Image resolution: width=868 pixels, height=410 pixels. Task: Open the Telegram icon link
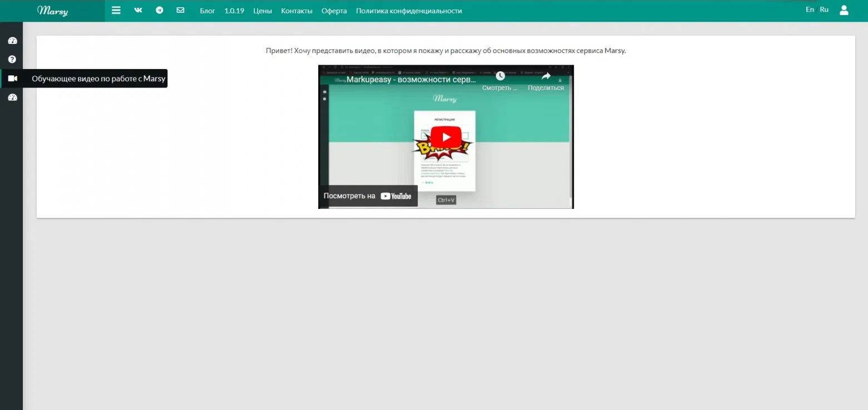tap(160, 10)
